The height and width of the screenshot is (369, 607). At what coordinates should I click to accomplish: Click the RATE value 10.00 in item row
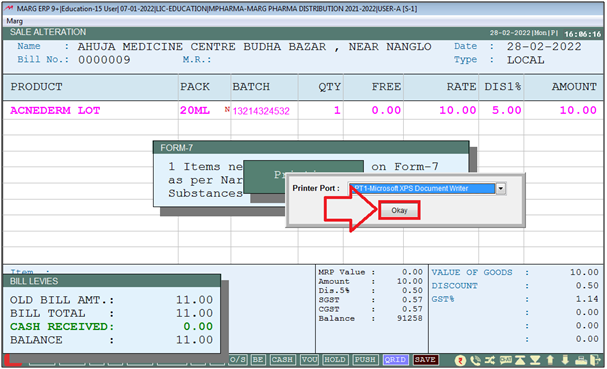pos(458,110)
